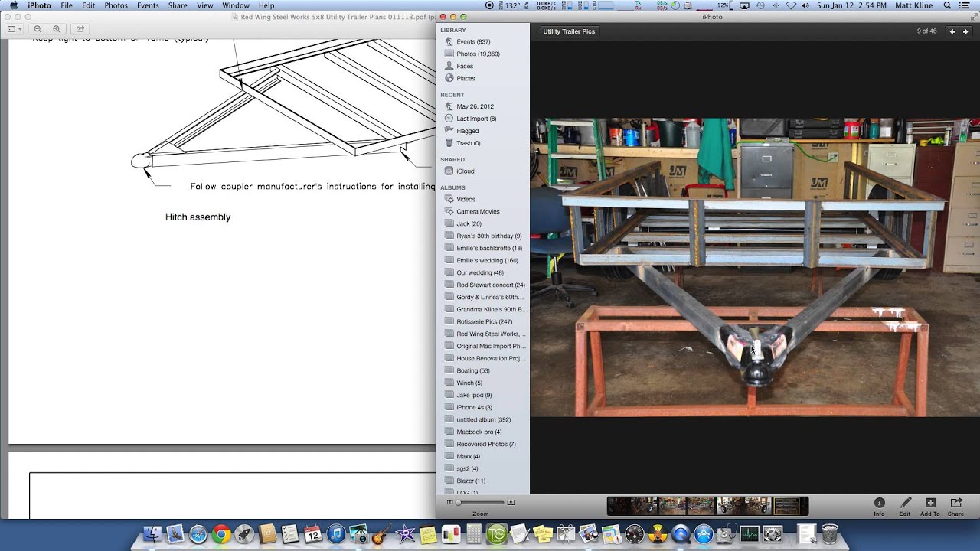Viewport: 980px width, 551px height.
Task: Go to the next photo with the right arrow
Action: [966, 31]
